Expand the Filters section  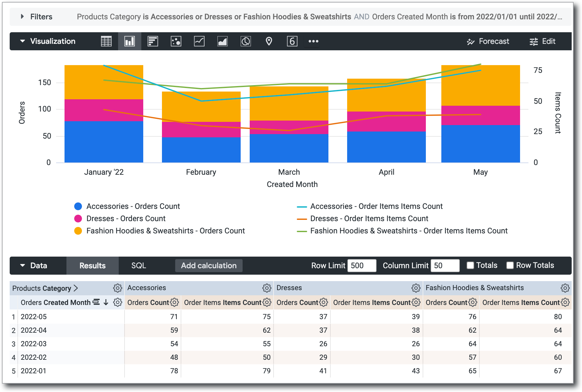tap(22, 16)
